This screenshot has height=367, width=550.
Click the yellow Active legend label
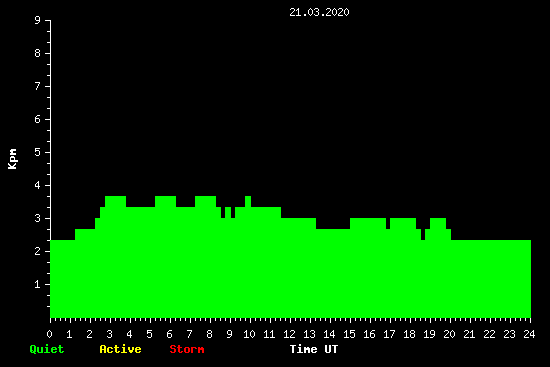point(120,349)
